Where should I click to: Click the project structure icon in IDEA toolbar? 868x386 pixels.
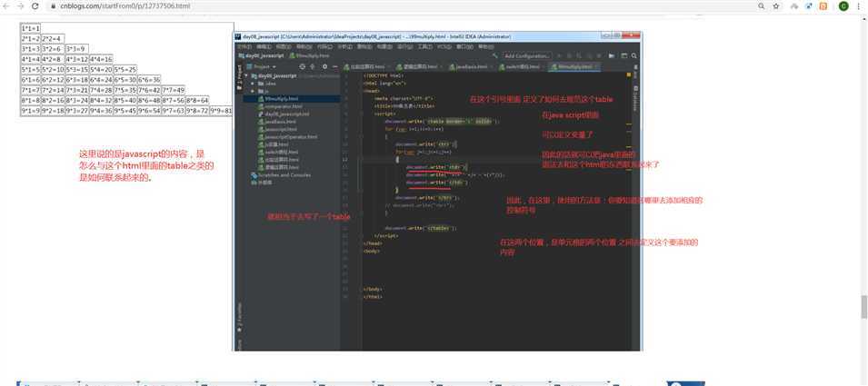(624, 55)
